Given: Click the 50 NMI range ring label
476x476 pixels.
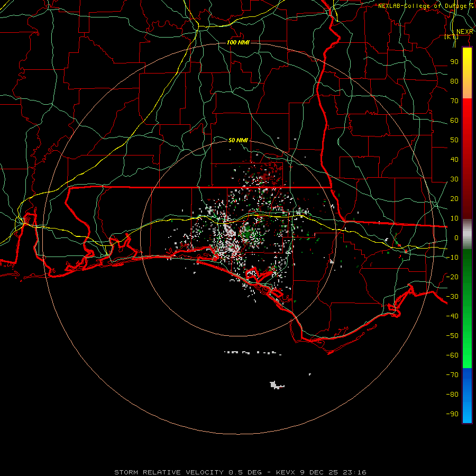Looking at the screenshot, I should (x=238, y=140).
